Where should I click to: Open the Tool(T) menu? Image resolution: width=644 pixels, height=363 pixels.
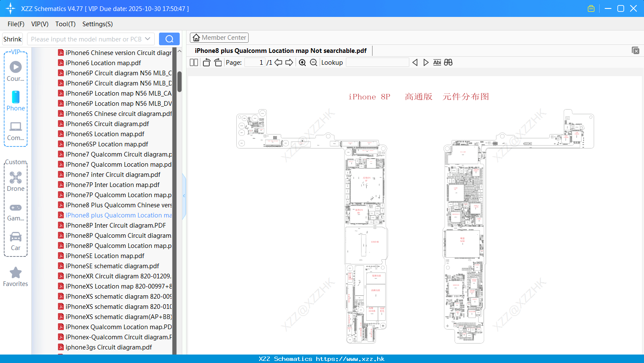coord(66,24)
